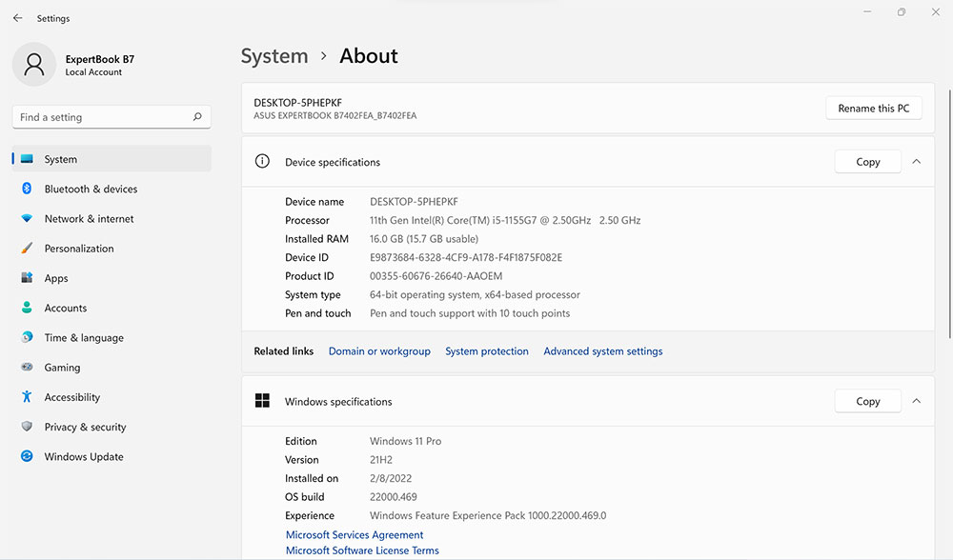Open Microsoft Services Agreement link
This screenshot has width=953, height=560.
pos(355,534)
